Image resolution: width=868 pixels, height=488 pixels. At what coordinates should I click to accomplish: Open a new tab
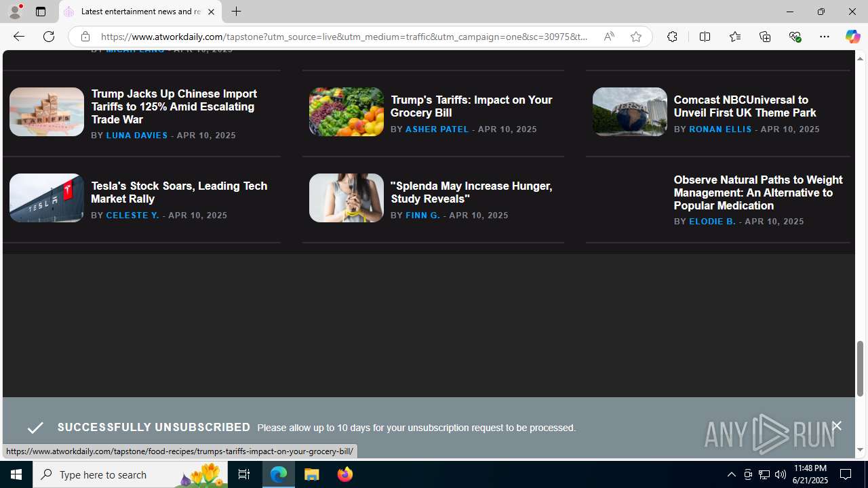point(236,12)
